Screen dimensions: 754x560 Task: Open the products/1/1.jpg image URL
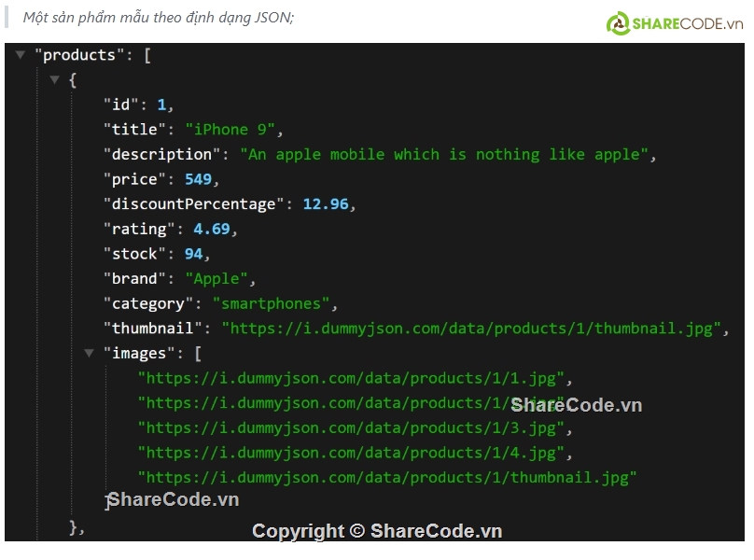tap(351, 379)
